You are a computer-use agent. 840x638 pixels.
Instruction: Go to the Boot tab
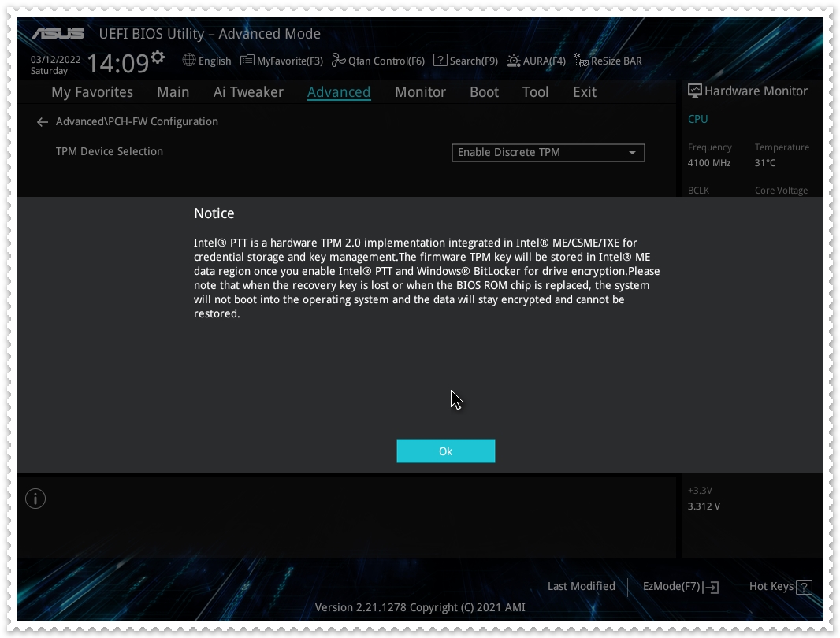coord(485,92)
